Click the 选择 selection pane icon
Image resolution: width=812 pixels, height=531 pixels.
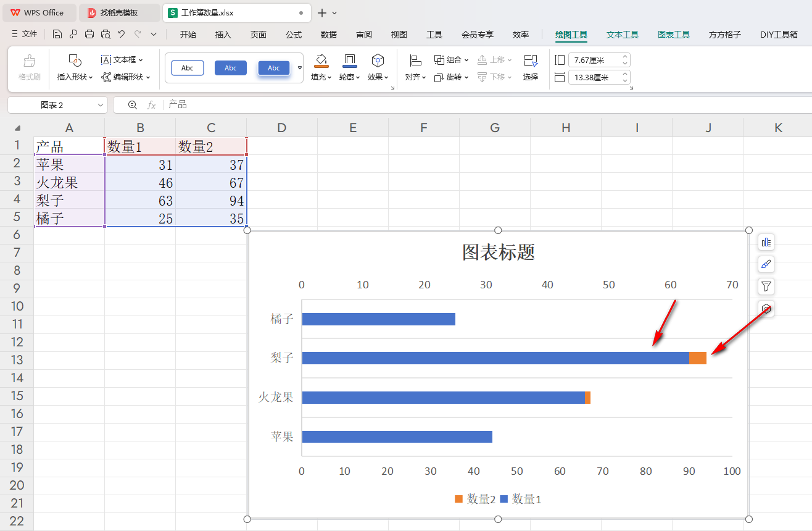coord(531,61)
